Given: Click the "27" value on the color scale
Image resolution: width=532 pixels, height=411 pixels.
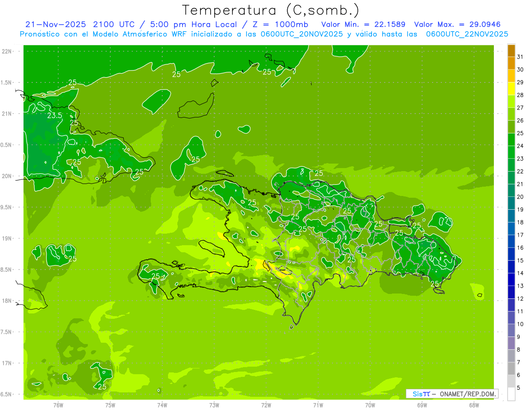Looking at the screenshot, I should point(520,108).
